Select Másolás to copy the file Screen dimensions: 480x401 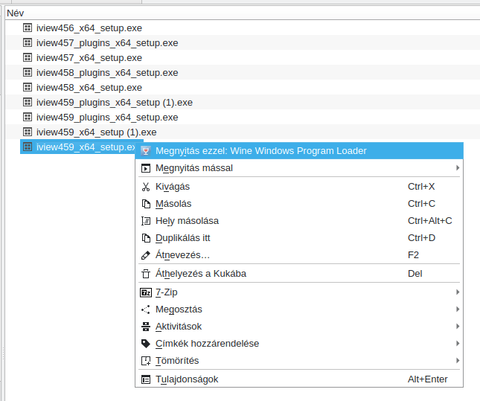[299, 204]
